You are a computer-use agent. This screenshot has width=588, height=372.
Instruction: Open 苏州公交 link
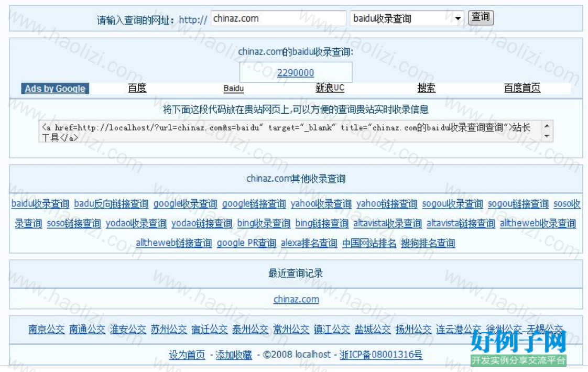tap(169, 329)
